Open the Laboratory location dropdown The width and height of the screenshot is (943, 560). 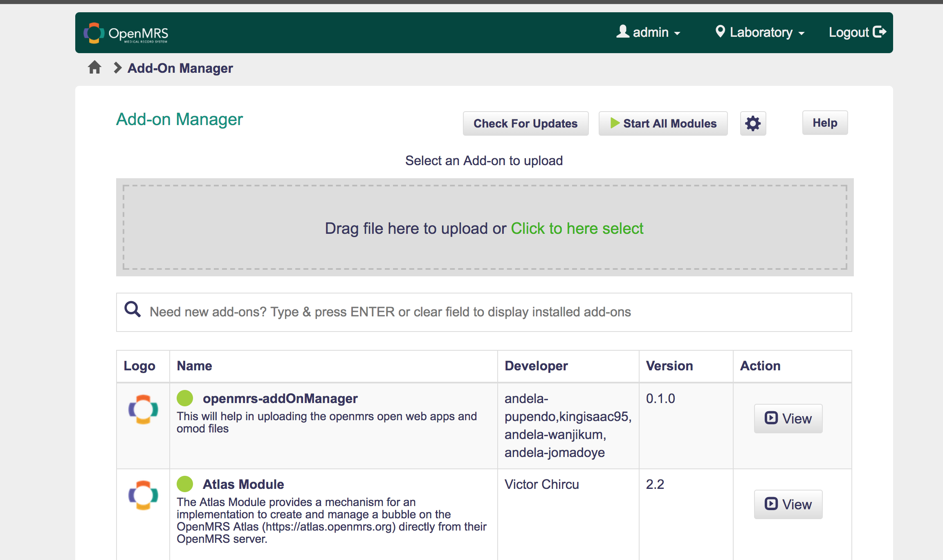(760, 32)
